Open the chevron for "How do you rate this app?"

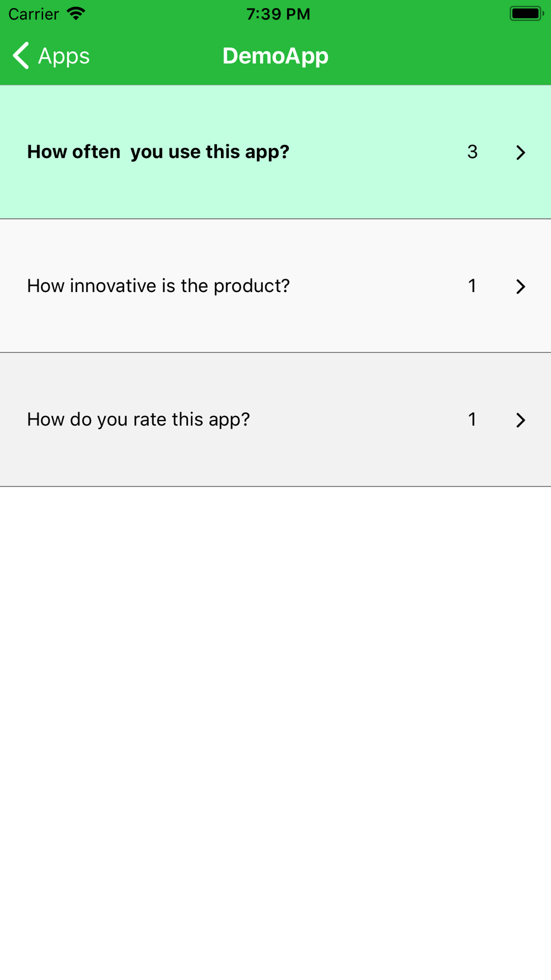pyautogui.click(x=520, y=420)
